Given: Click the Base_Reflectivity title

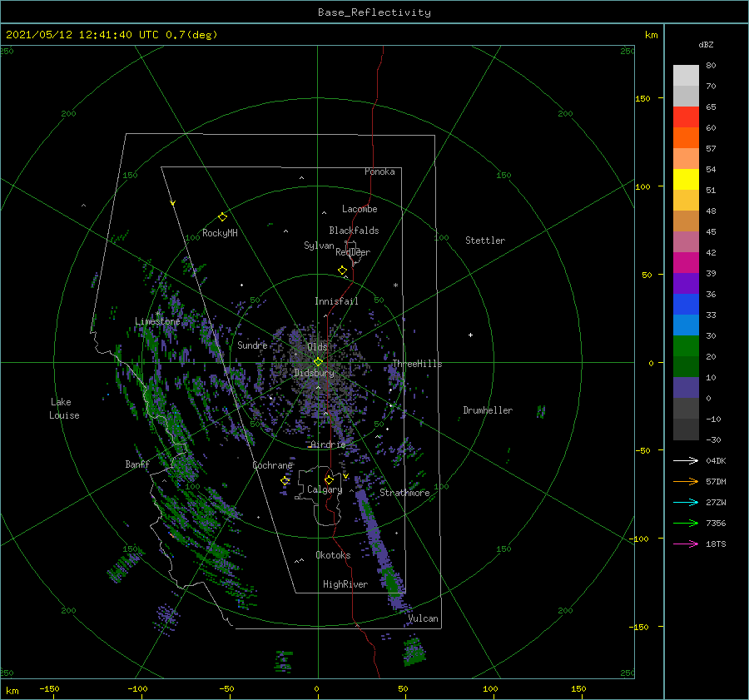Looking at the screenshot, I should click(374, 12).
